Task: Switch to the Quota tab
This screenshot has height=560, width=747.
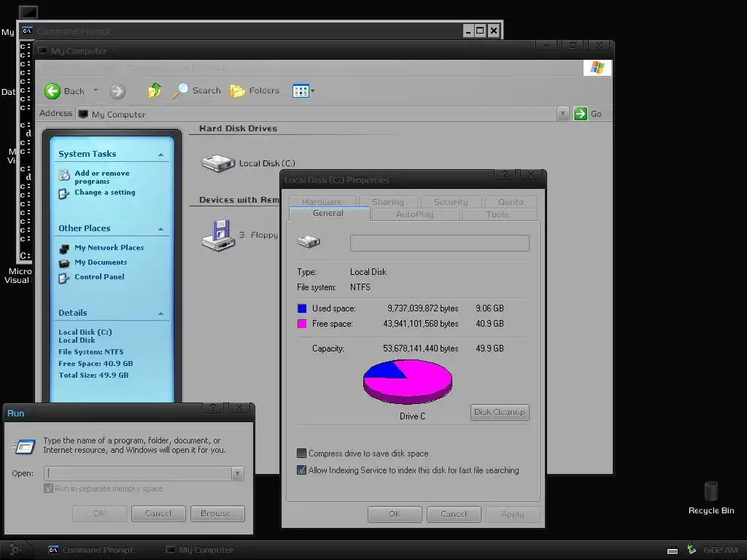Action: pos(511,202)
